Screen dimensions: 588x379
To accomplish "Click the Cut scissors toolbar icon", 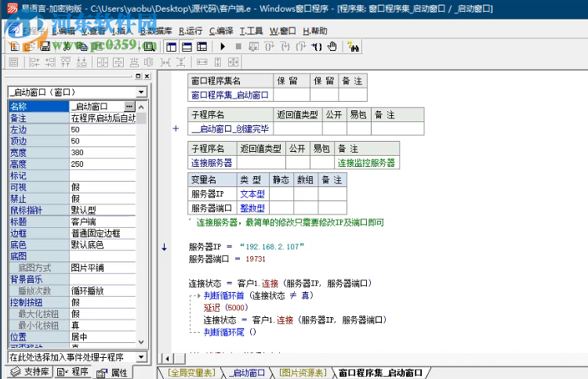I will [67, 47].
